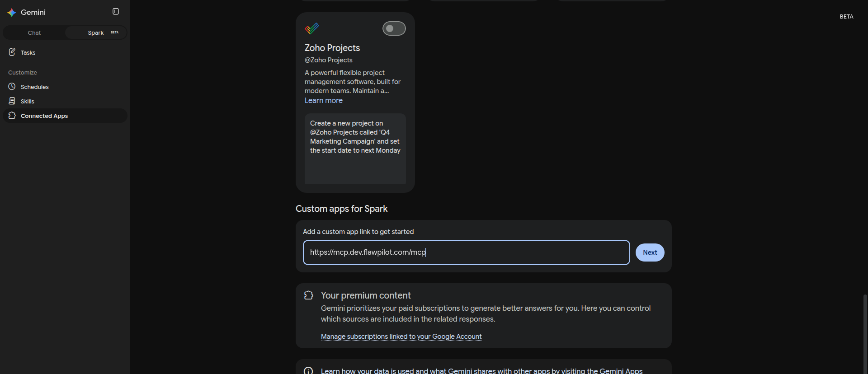Click the Zoho Projects example prompt box

click(355, 149)
